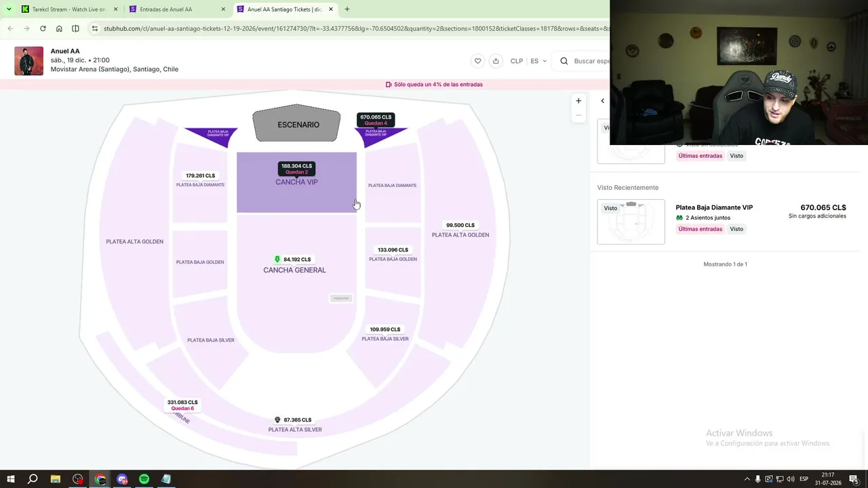The image size is (868, 488).
Task: Close the Anuel AA Santiago Tickets tab
Action: pyautogui.click(x=331, y=9)
